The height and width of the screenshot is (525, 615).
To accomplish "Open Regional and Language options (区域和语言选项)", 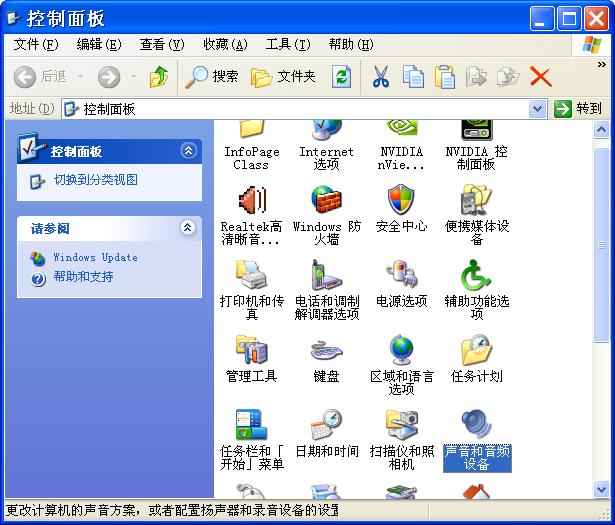I will [x=401, y=349].
